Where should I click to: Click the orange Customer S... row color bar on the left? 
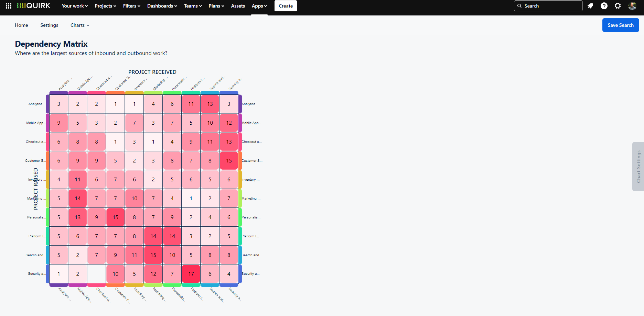(47, 160)
